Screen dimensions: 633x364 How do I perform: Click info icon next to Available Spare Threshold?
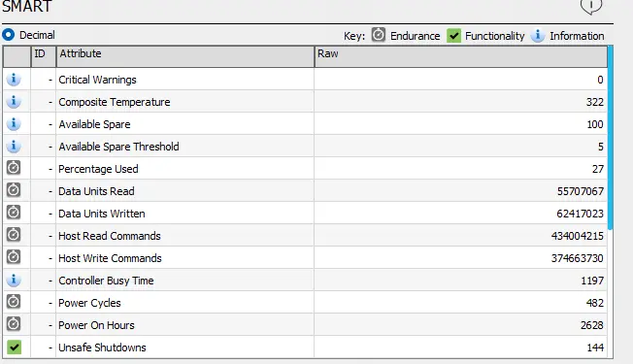(14, 146)
